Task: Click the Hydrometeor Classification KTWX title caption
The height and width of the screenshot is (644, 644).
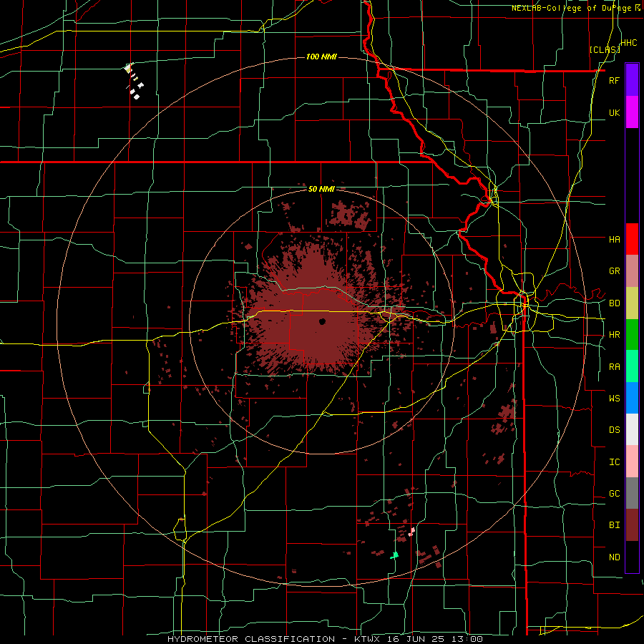Action: [325, 639]
